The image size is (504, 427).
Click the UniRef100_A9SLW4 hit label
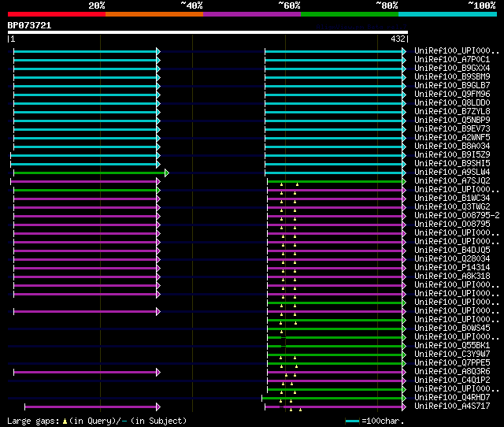pyautogui.click(x=453, y=172)
